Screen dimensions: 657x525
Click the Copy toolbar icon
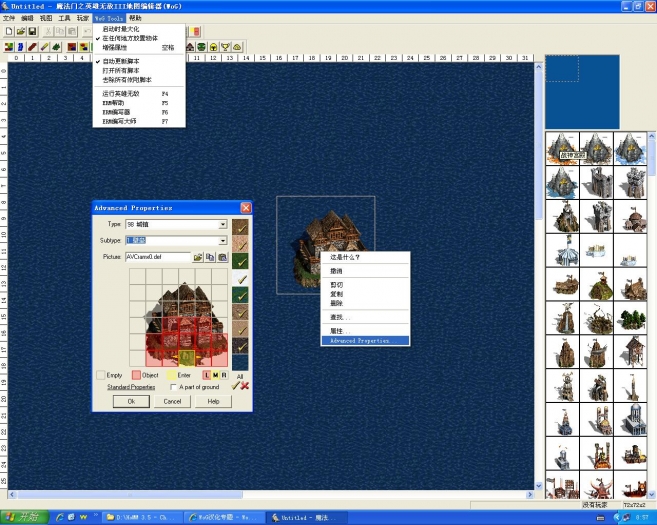pos(60,31)
